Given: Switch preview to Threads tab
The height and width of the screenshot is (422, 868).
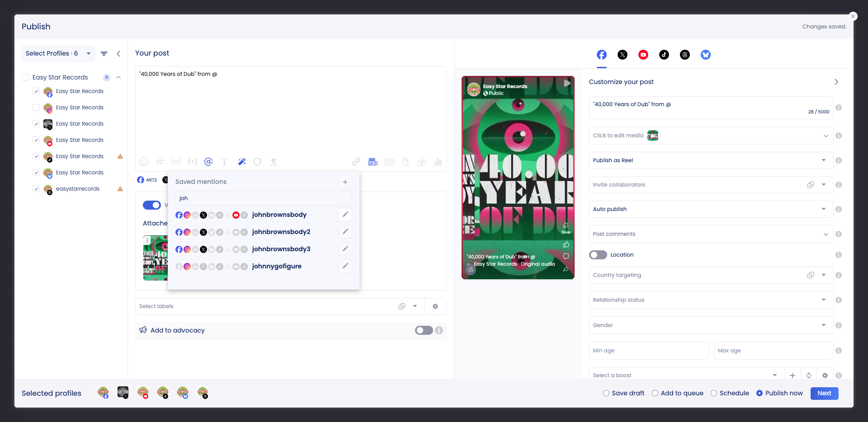Looking at the screenshot, I should 685,55.
